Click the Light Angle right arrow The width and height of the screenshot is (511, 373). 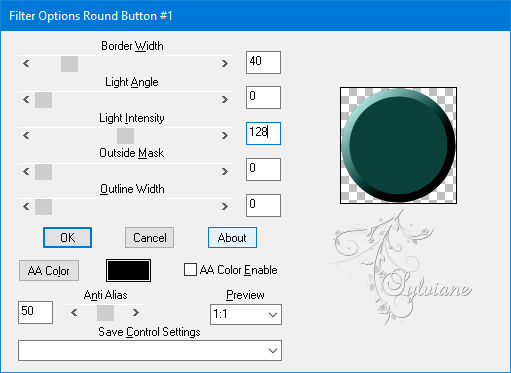[225, 99]
